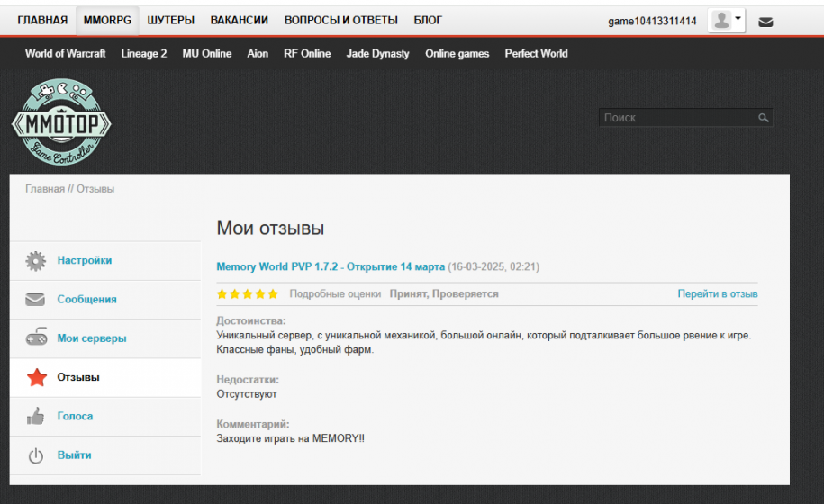Click the username game10413311414
This screenshot has width=824, height=504.
tap(652, 21)
